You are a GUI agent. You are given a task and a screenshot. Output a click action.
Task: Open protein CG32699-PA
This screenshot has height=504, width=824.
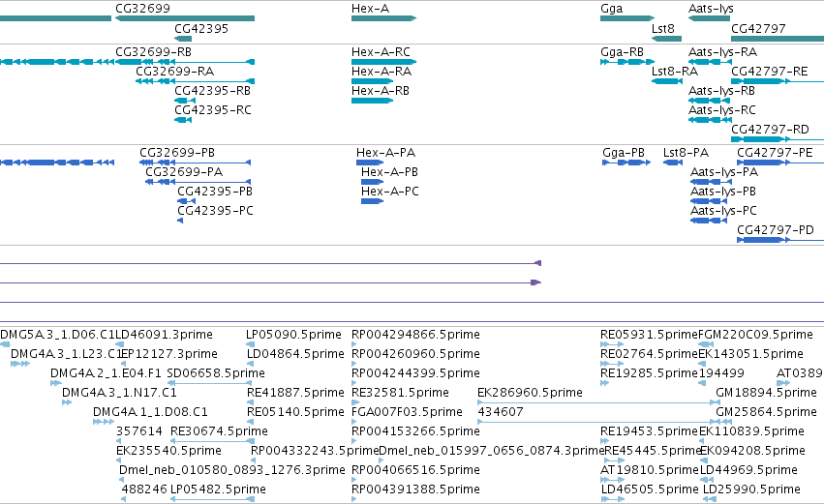click(x=184, y=172)
